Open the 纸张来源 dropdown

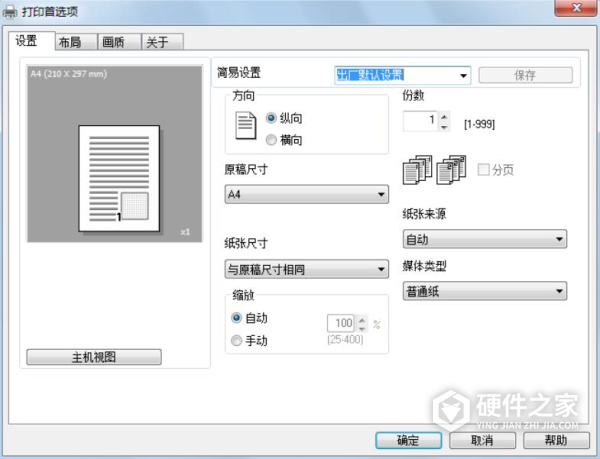click(x=485, y=239)
